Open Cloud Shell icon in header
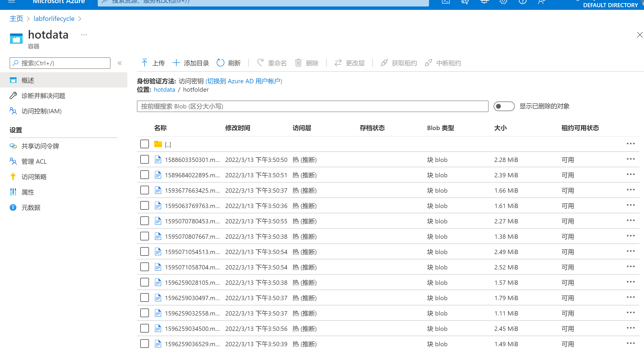The height and width of the screenshot is (351, 644). 446,2
